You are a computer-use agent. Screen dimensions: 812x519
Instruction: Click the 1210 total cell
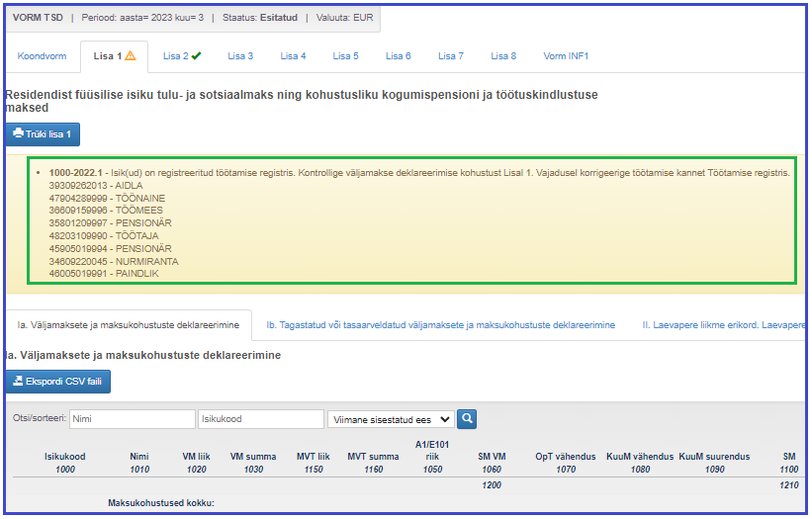[x=789, y=484]
